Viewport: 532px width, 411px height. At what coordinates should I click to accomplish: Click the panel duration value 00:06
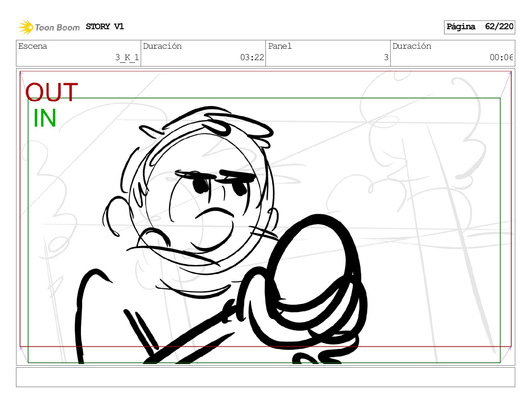pos(501,57)
